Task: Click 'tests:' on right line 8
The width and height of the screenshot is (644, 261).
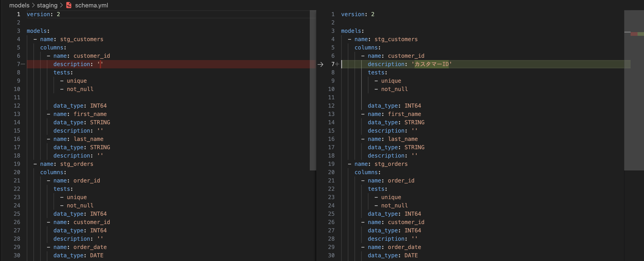Action: [377, 73]
